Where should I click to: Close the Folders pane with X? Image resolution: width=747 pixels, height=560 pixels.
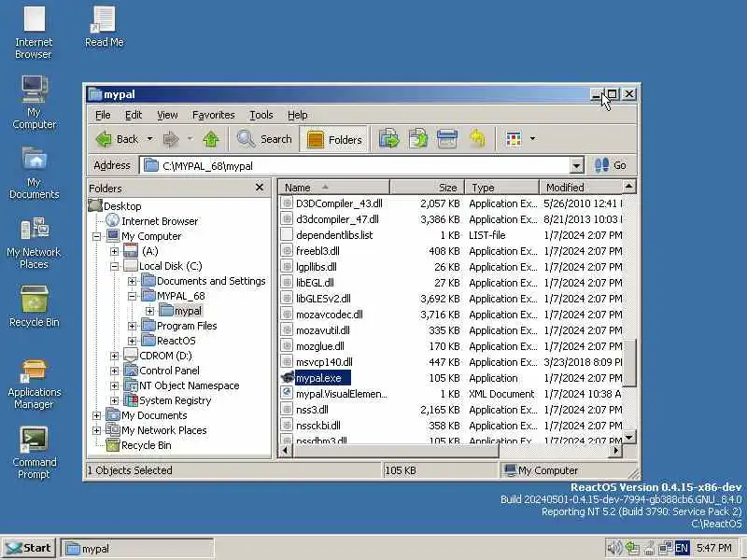click(x=260, y=188)
